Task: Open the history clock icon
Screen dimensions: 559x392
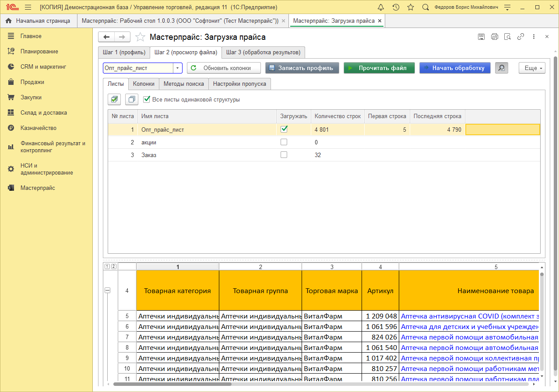Action: tap(396, 7)
